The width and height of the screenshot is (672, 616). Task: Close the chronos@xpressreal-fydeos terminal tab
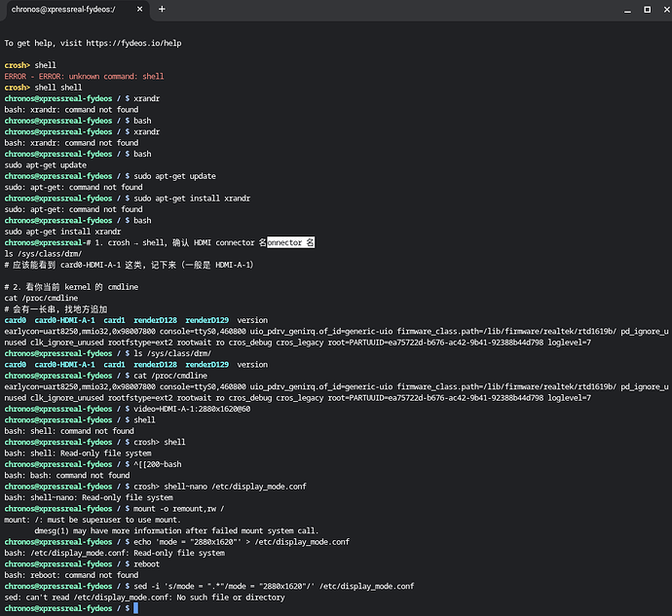click(139, 9)
